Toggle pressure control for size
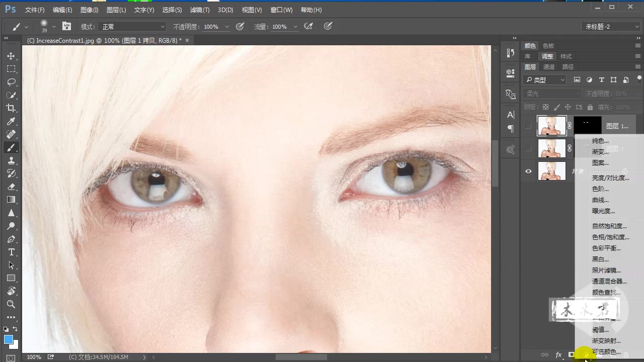 pos(328,26)
